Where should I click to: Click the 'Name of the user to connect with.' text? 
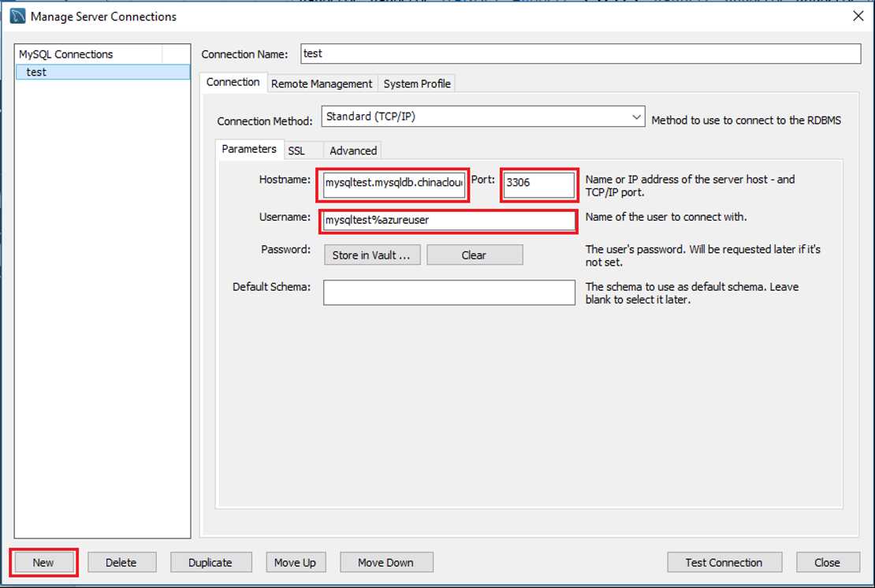coord(666,217)
